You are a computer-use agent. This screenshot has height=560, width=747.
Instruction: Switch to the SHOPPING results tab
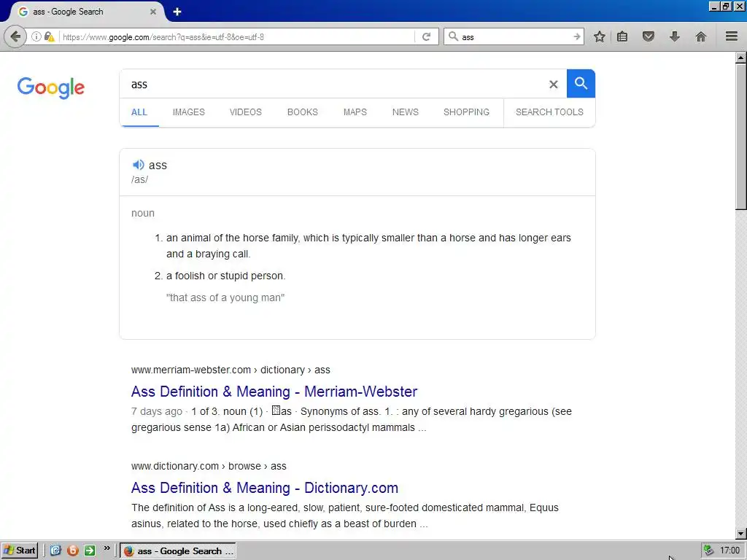[466, 112]
